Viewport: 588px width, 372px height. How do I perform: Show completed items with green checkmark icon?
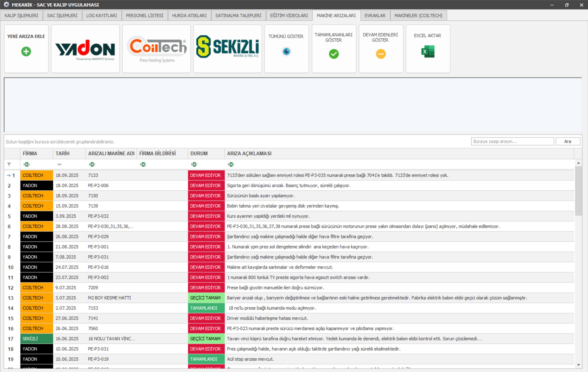(x=334, y=54)
